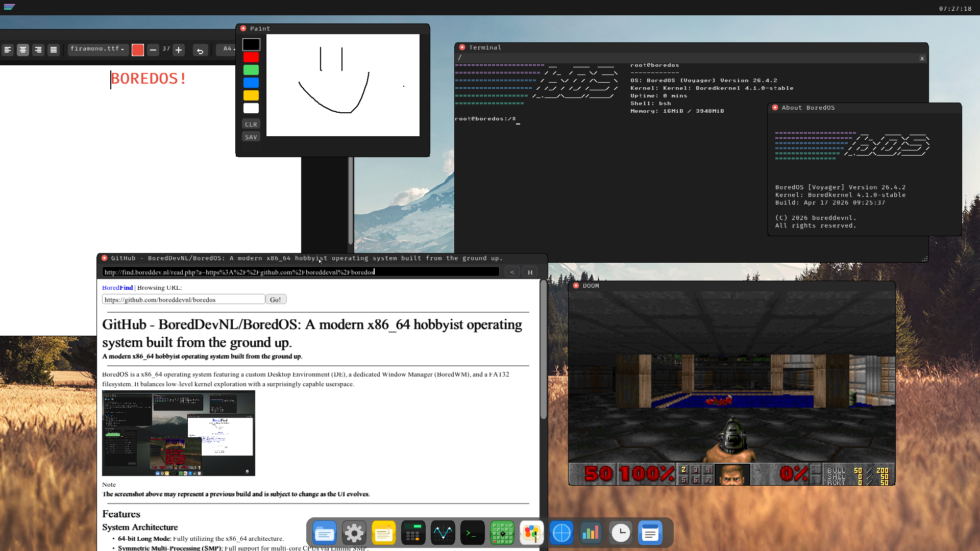The height and width of the screenshot is (551, 980).
Task: Open the word processor from the dock
Action: (x=650, y=533)
